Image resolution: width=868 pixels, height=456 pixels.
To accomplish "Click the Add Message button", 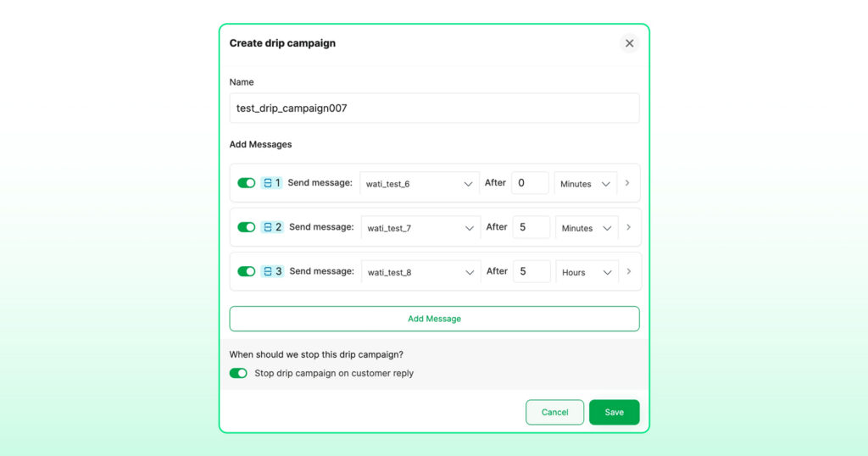I will click(x=435, y=319).
